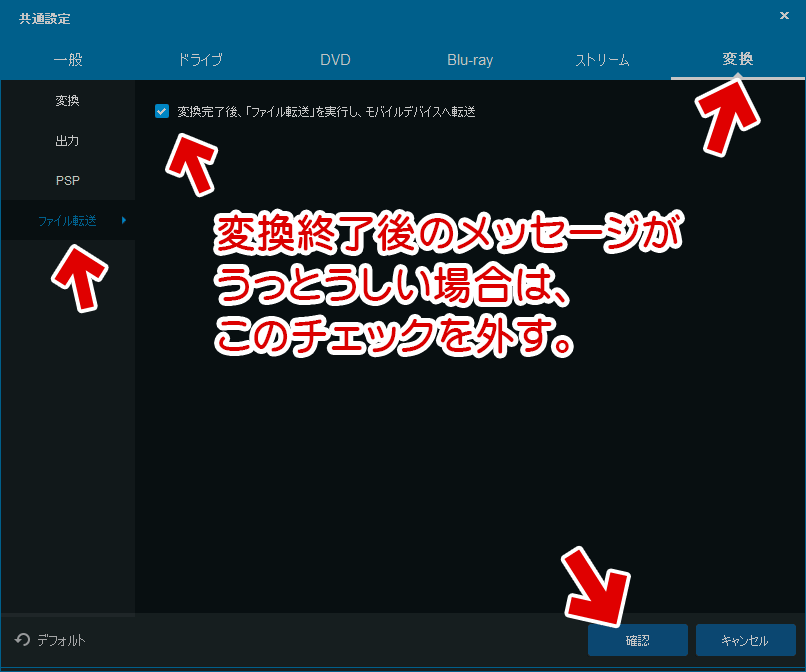Select the DVD tab
Image resolution: width=806 pixels, height=672 pixels.
click(x=335, y=60)
